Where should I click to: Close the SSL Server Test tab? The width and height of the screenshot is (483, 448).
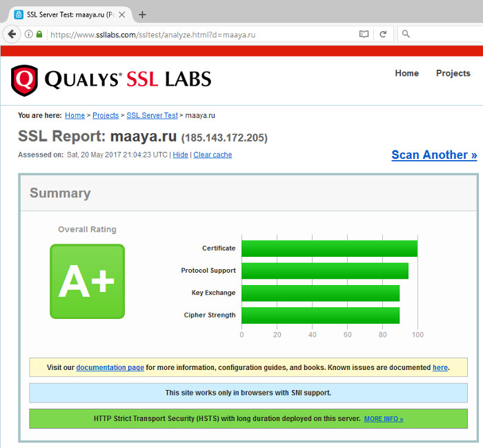click(x=122, y=14)
